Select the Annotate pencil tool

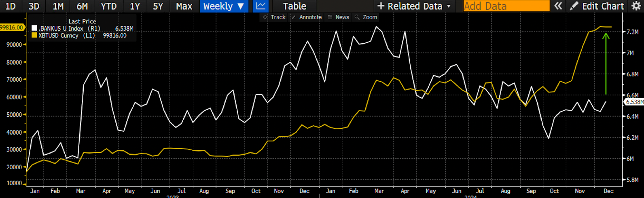coord(306,17)
